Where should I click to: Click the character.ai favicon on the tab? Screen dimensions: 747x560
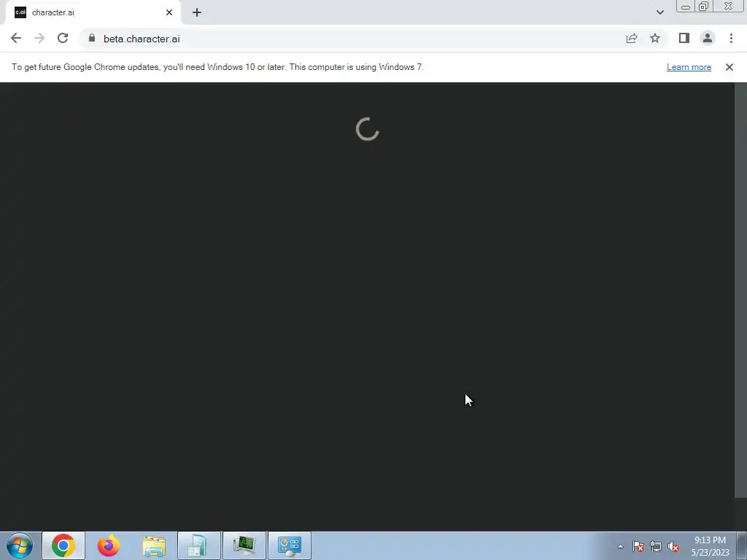pos(20,13)
